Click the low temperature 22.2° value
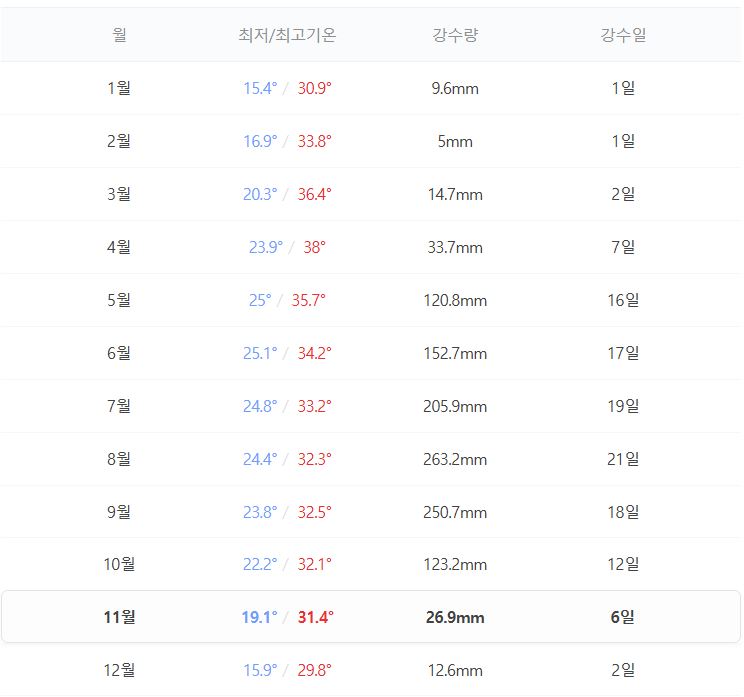 (x=260, y=565)
